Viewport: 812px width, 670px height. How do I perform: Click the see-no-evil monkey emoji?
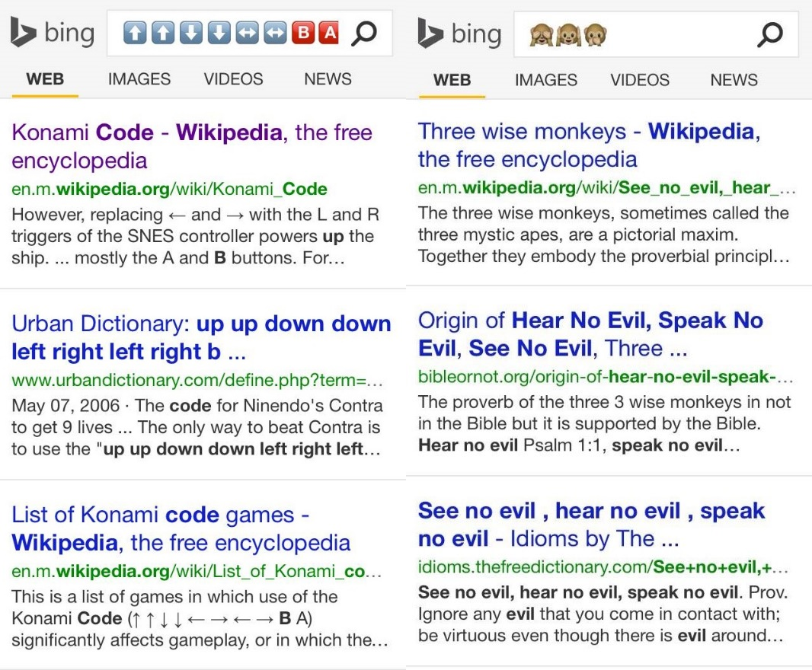[541, 35]
